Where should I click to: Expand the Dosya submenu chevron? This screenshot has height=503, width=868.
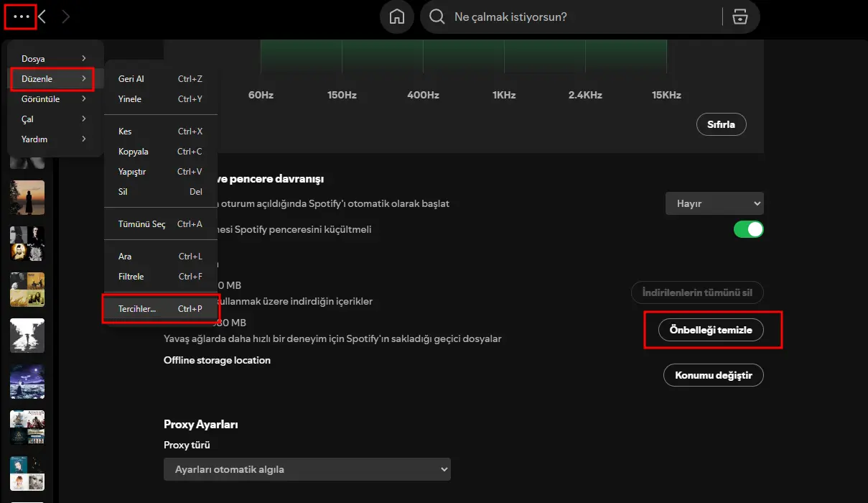click(x=84, y=59)
